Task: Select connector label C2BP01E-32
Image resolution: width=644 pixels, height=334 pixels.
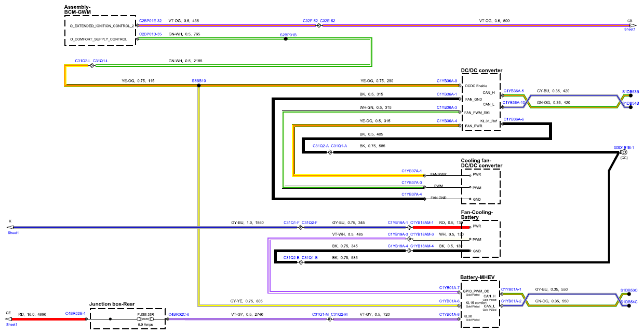Action: tap(151, 21)
